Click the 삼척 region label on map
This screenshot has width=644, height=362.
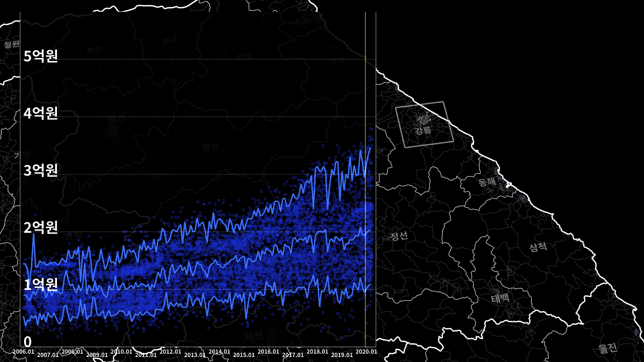click(x=538, y=247)
